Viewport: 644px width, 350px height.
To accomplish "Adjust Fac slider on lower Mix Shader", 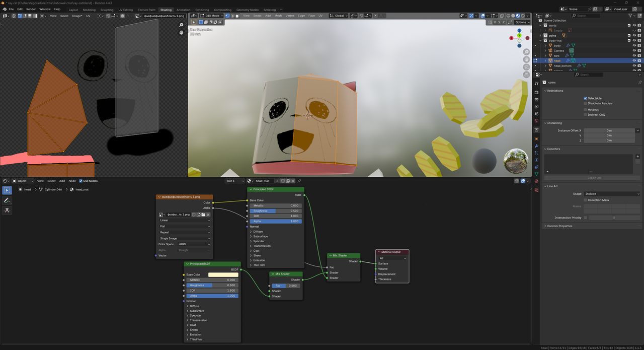I will [286, 286].
